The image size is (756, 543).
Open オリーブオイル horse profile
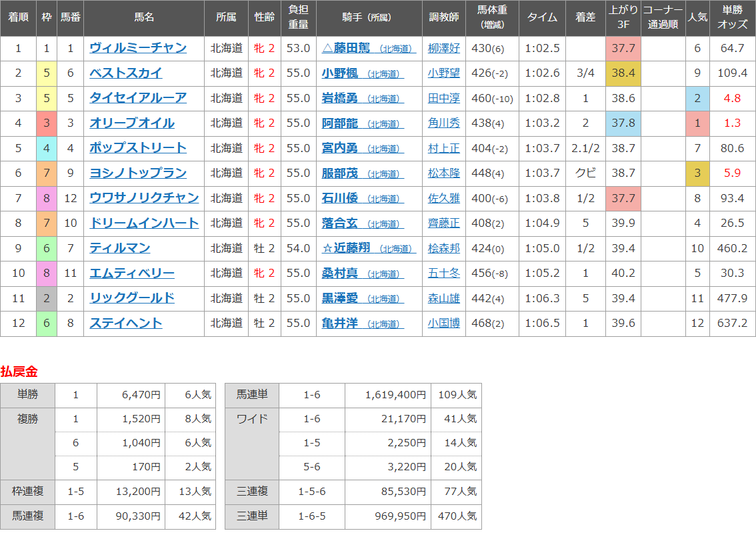tap(132, 123)
